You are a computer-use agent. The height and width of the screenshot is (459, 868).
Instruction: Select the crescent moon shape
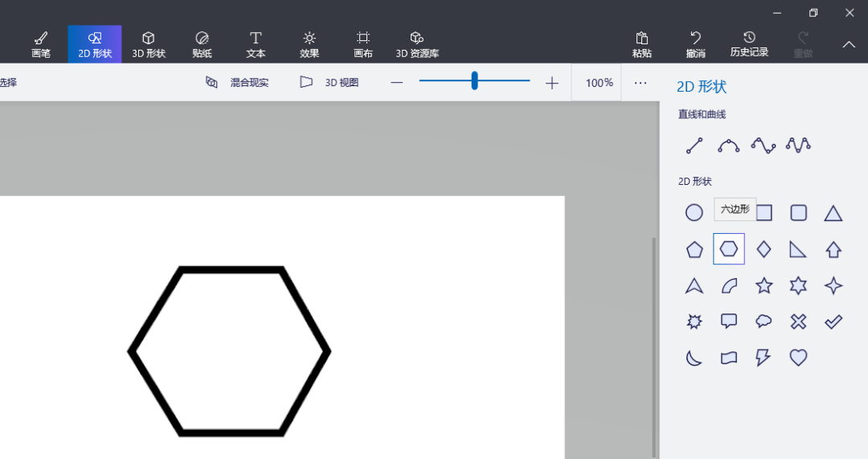(694, 358)
